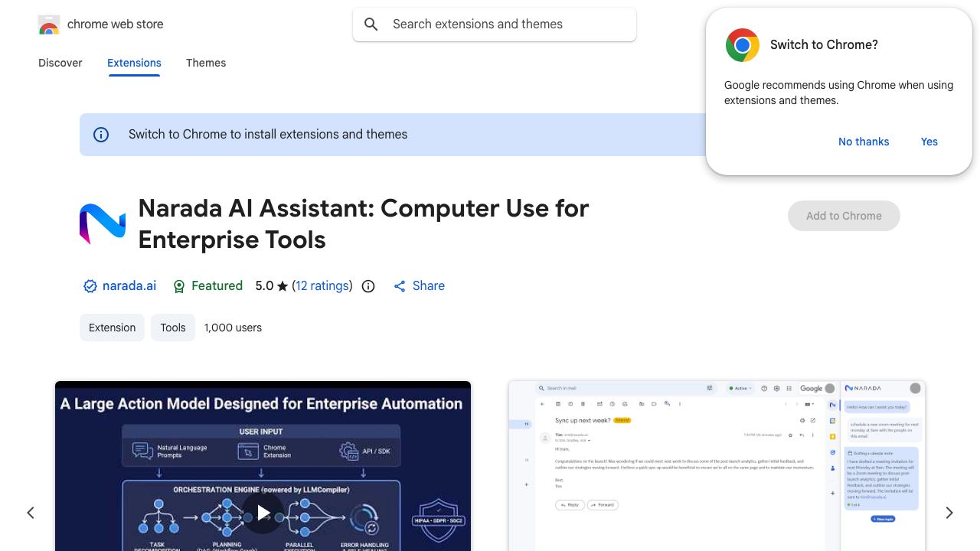Click the Share link text

point(429,286)
